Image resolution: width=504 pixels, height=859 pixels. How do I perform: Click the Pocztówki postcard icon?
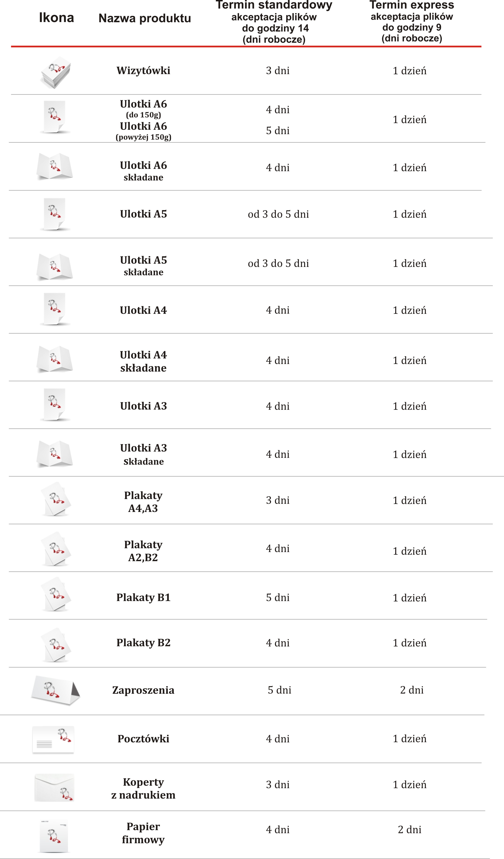point(53,739)
